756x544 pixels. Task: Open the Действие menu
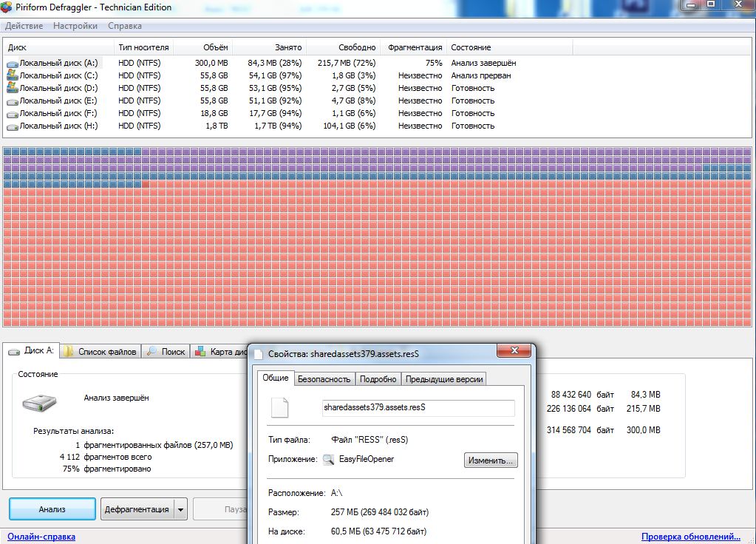(x=24, y=26)
